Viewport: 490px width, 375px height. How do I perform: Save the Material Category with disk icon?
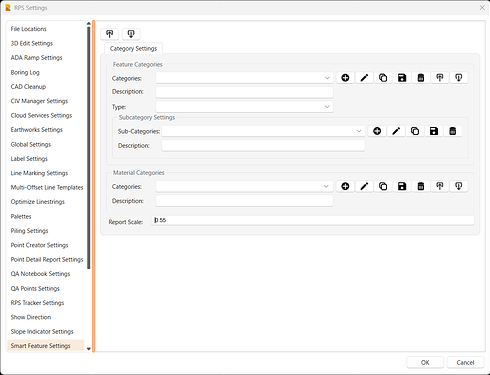(x=402, y=186)
